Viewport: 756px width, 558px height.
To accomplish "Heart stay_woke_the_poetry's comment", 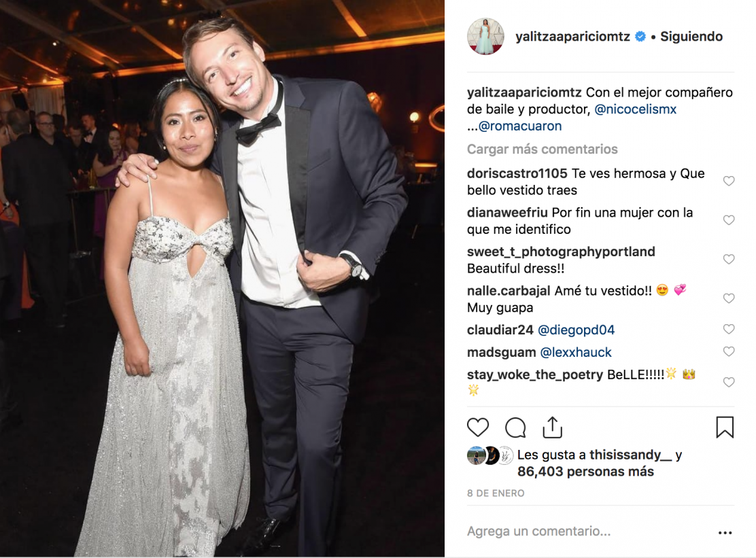I will point(729,382).
